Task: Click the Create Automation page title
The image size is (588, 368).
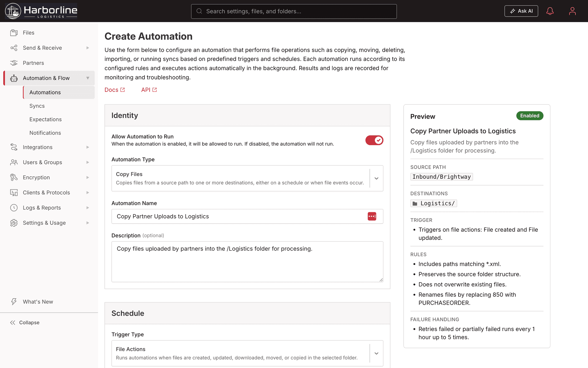Action: [x=148, y=36]
